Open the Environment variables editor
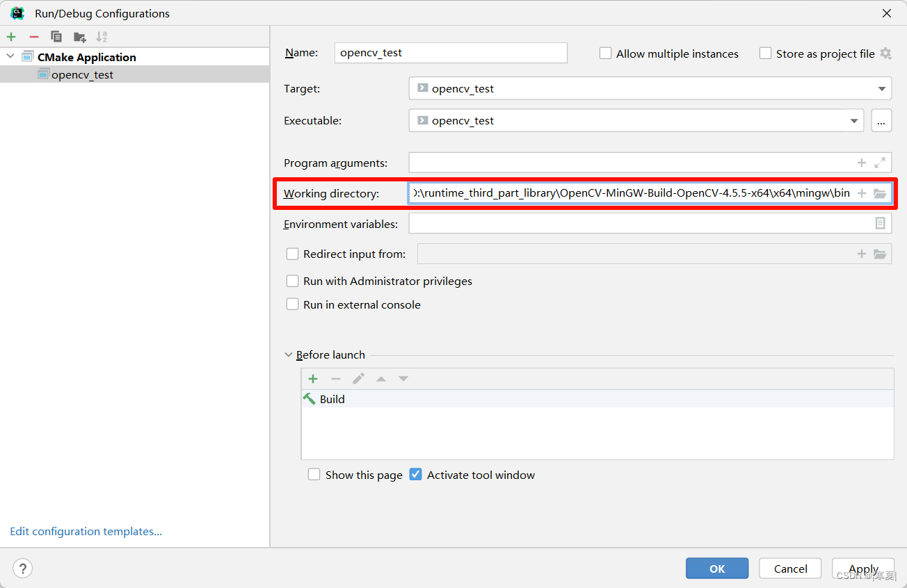Screen dimensions: 907x588 (x=880, y=223)
